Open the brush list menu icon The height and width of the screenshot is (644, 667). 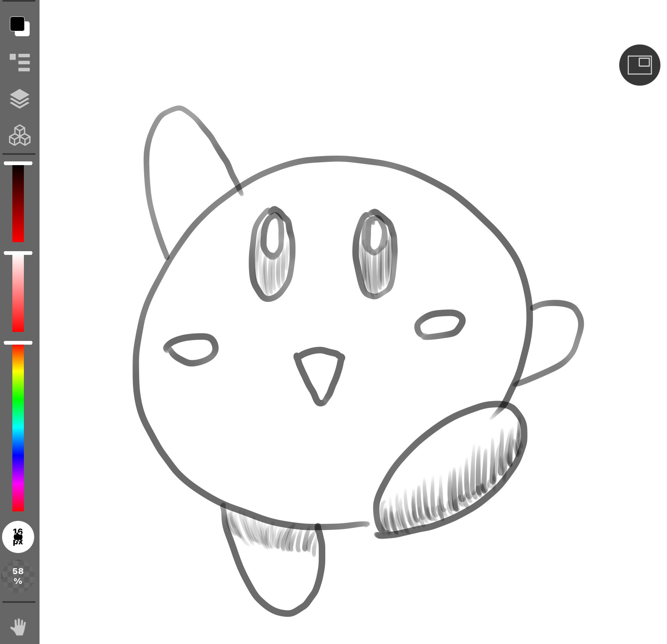(x=20, y=62)
